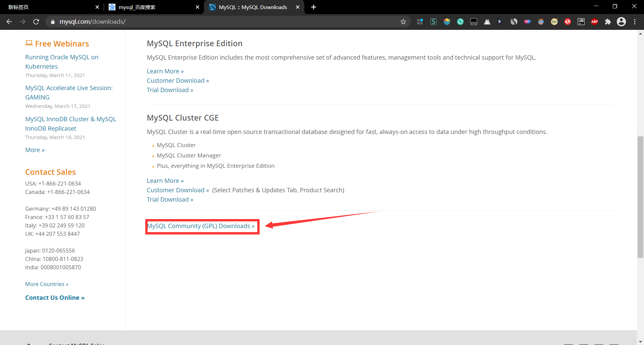Screen dimensions: 644x345
Task: Close the 新标签页 tab
Action: 97,7
